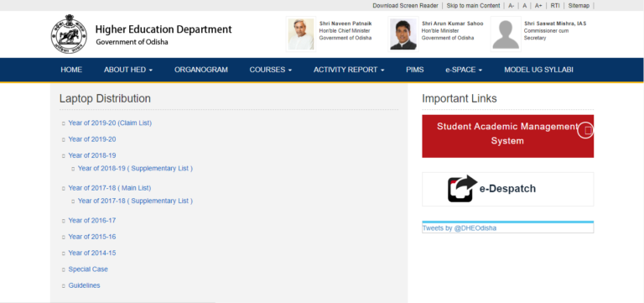Open Year of 2017-18 (Supplementary List)

[x=135, y=201]
